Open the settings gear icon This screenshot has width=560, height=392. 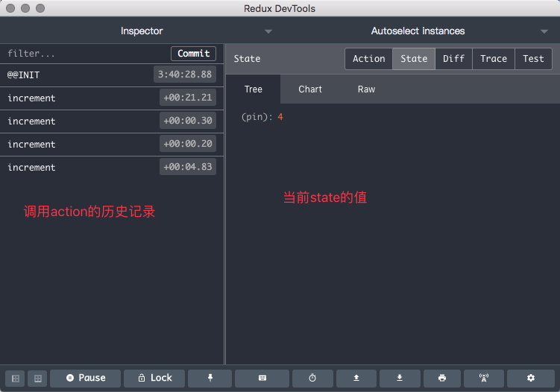click(x=531, y=379)
